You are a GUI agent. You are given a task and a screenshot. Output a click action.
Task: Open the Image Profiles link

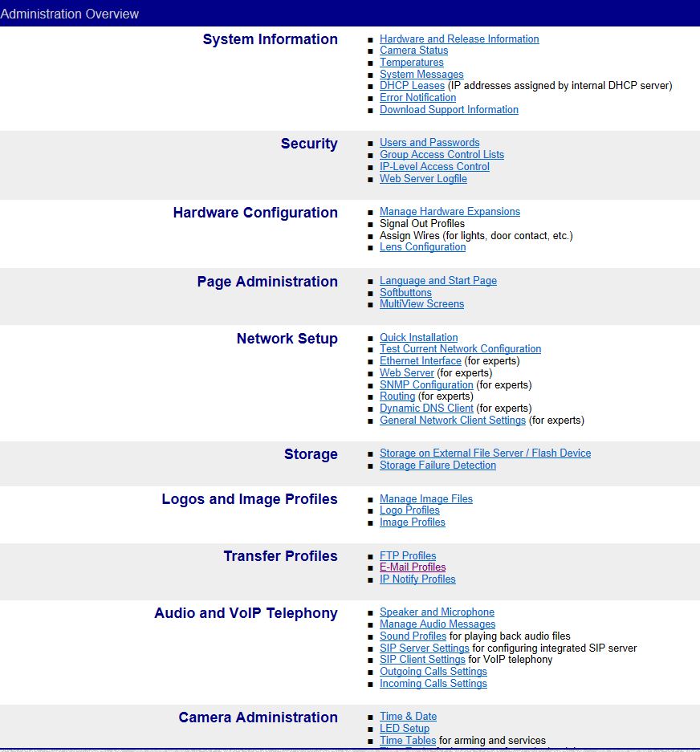point(412,522)
